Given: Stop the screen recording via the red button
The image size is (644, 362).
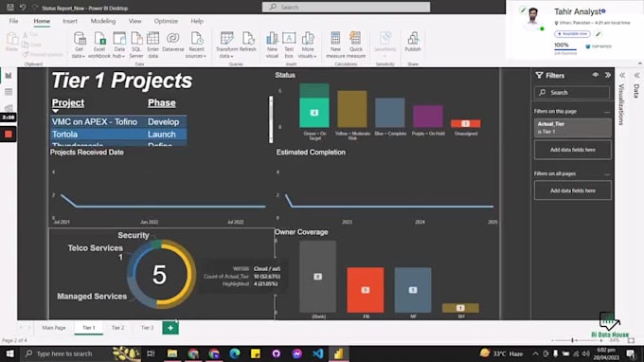Looking at the screenshot, I should (9, 134).
